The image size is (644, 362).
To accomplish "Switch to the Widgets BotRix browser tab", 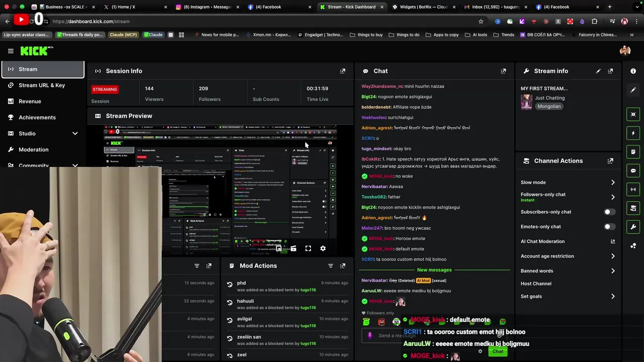I will (x=423, y=7).
